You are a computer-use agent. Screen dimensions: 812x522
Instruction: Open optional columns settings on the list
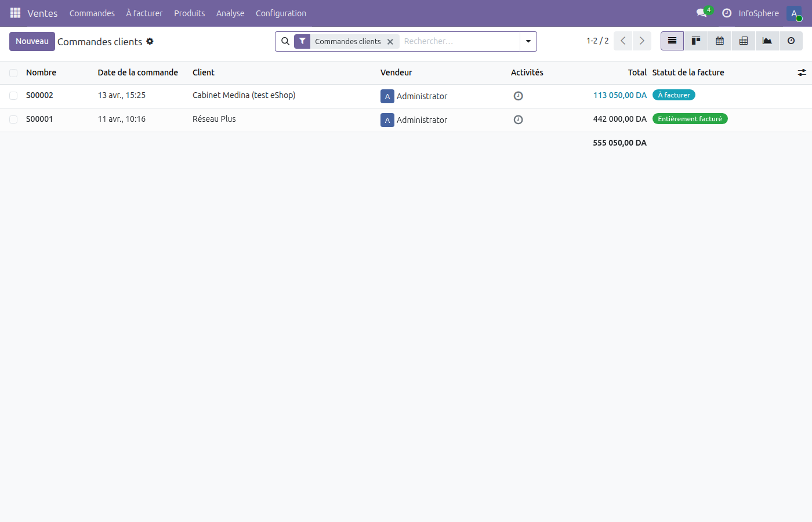click(802, 72)
